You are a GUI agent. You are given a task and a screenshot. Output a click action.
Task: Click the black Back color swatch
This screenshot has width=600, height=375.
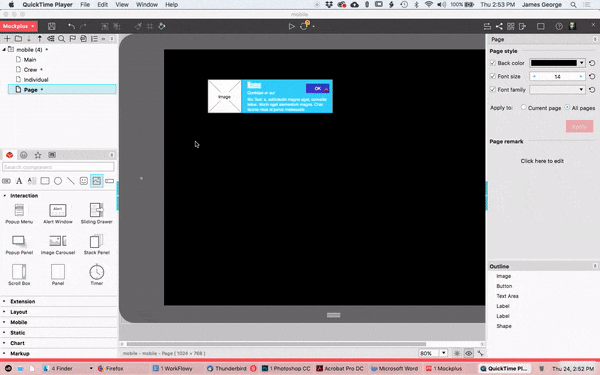(554, 63)
